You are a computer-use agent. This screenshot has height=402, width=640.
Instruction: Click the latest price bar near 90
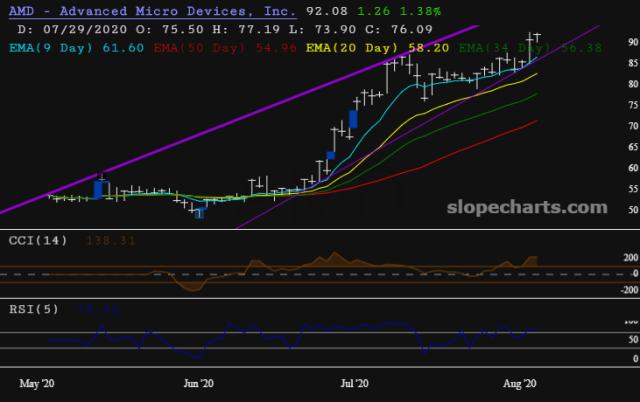point(537,37)
